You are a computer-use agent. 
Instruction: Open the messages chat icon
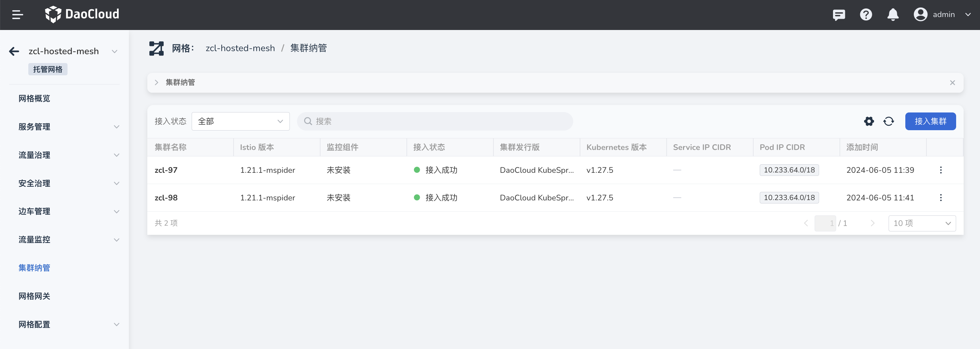point(838,15)
